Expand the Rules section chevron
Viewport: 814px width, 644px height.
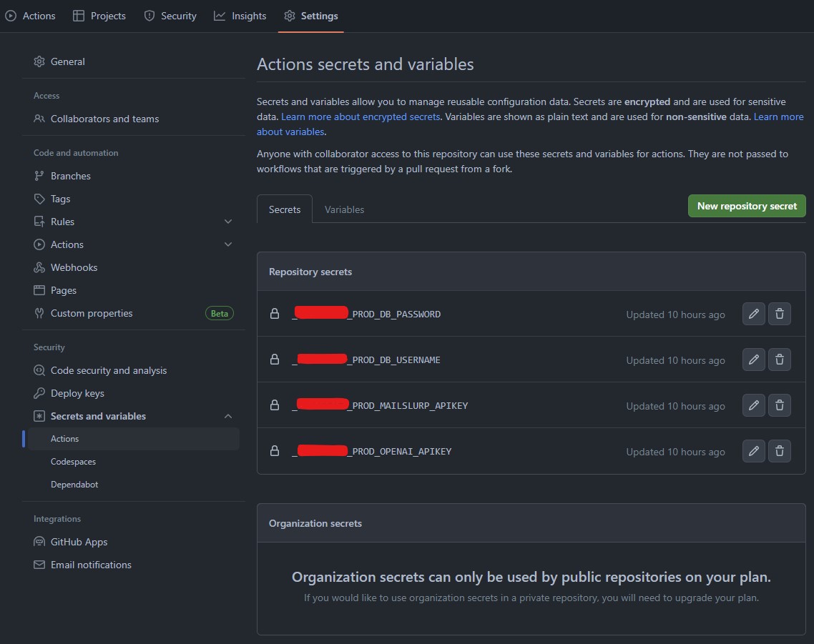tap(228, 222)
